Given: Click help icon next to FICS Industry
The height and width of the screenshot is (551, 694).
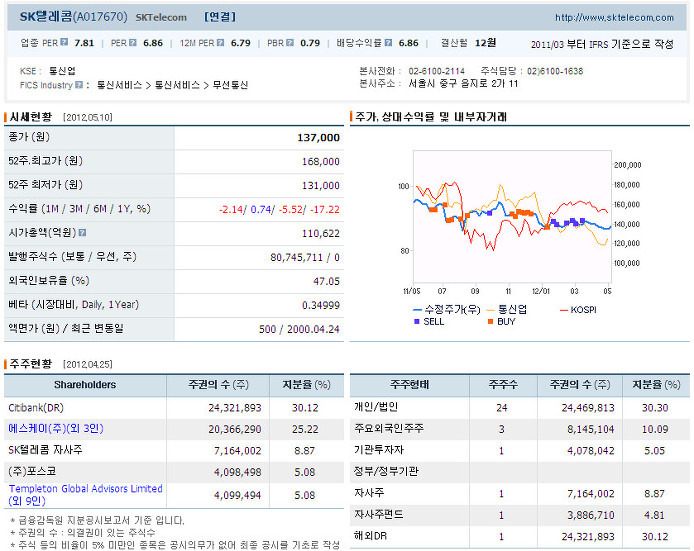Looking at the screenshot, I should click(79, 85).
